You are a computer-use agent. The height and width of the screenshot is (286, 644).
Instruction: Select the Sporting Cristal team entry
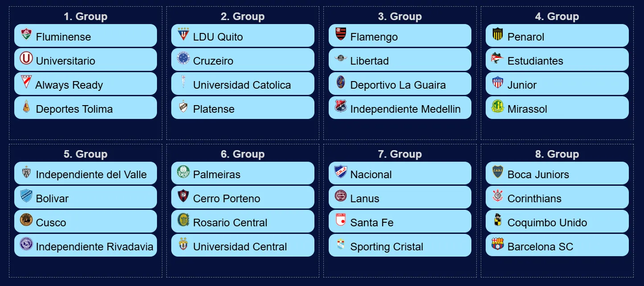tap(387, 247)
